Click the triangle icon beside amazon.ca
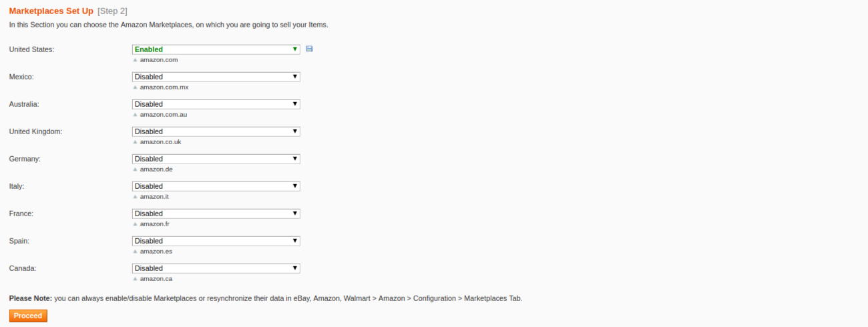This screenshot has width=868, height=327. pyautogui.click(x=135, y=279)
